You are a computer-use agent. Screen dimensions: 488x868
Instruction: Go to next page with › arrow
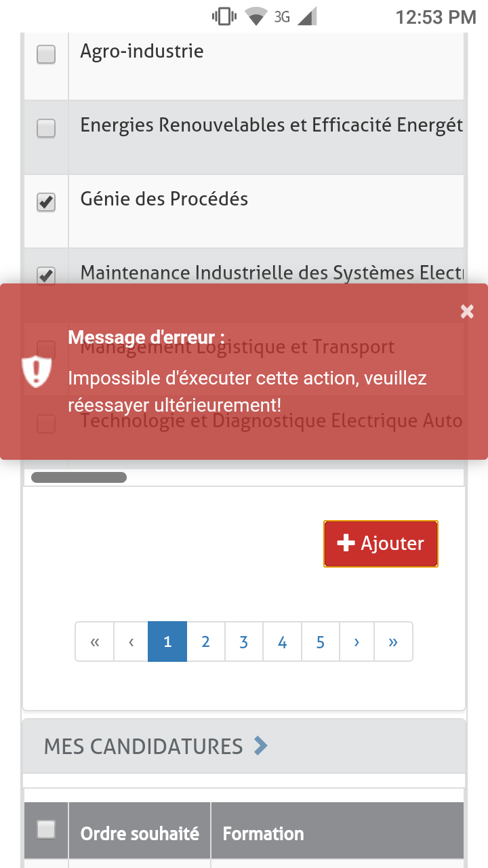tap(357, 642)
